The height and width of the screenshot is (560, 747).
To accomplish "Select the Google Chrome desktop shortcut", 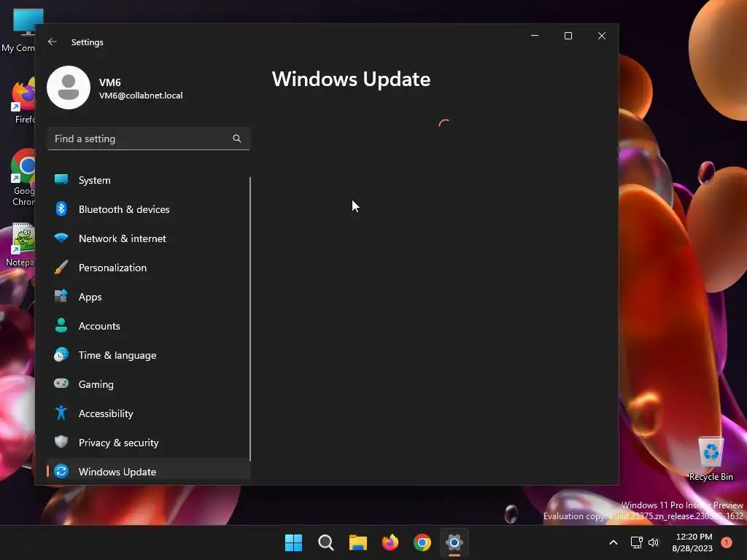I will [x=23, y=177].
